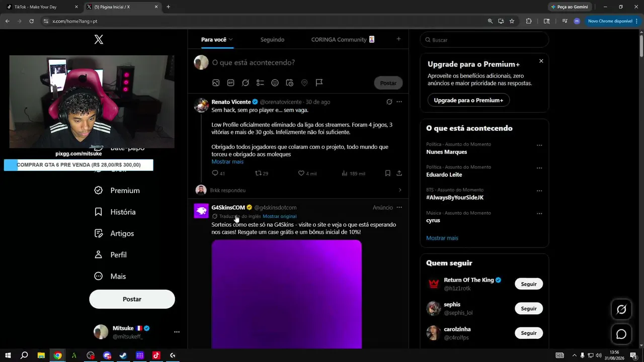Tag a location with the pin icon
644x362 pixels.
click(x=304, y=83)
